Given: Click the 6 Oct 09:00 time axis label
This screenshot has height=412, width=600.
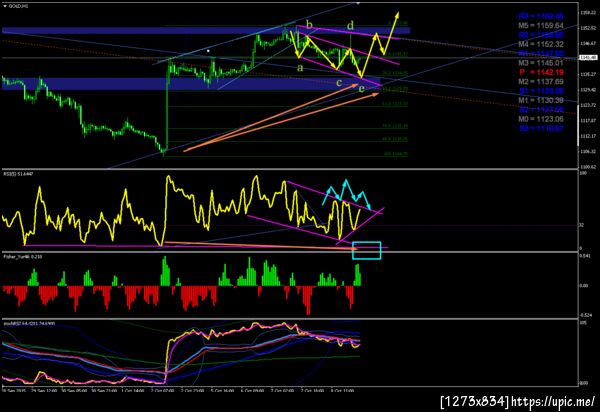Looking at the screenshot, I should 253,391.
